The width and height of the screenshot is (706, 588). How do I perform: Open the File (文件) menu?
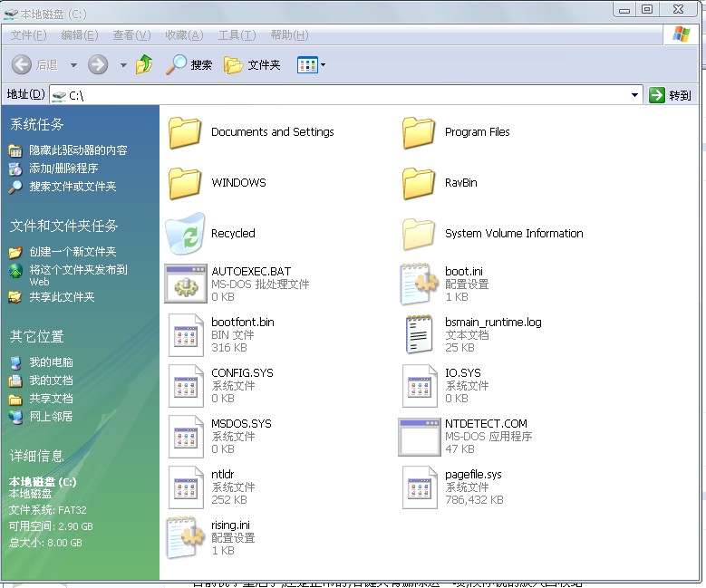[x=28, y=34]
